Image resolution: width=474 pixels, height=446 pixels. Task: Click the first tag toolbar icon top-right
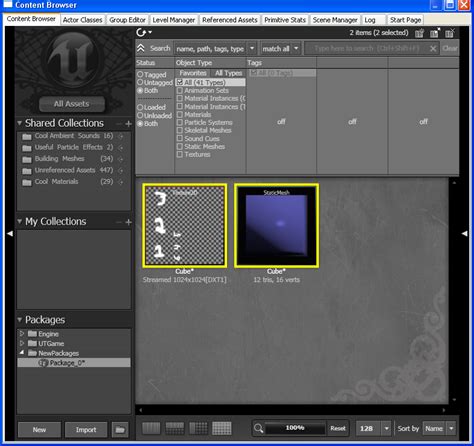pyautogui.click(x=419, y=33)
